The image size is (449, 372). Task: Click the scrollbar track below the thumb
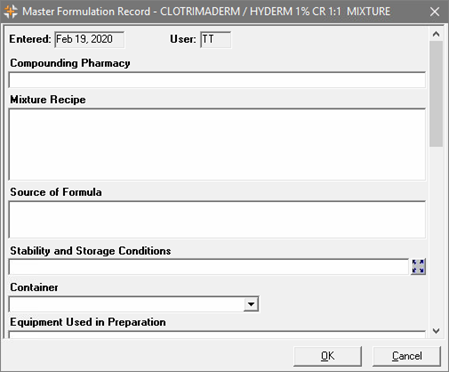coord(436,235)
